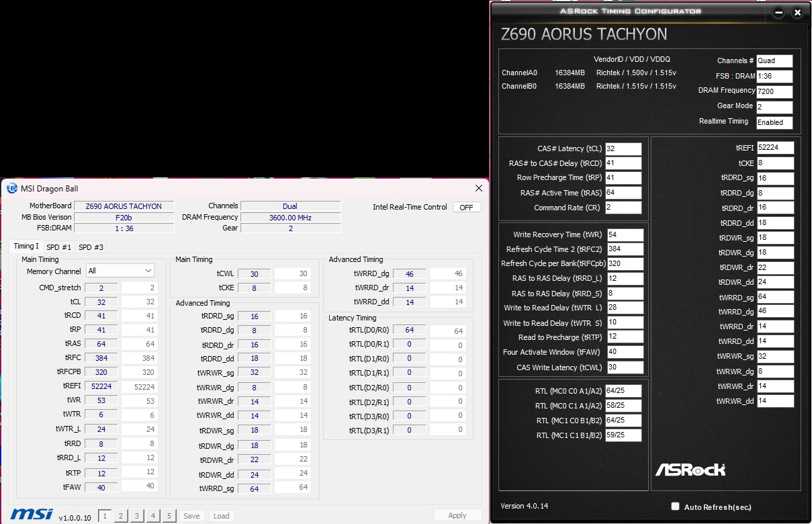Screen dimensions: 812x524
Task: Click the Z690 AORUS TACHYON heading in ASRock
Action: click(x=584, y=34)
